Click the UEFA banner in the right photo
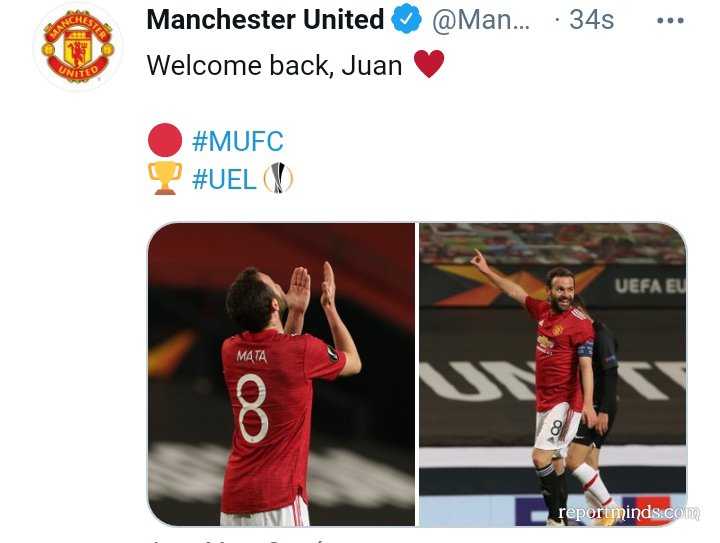 pyautogui.click(x=649, y=286)
